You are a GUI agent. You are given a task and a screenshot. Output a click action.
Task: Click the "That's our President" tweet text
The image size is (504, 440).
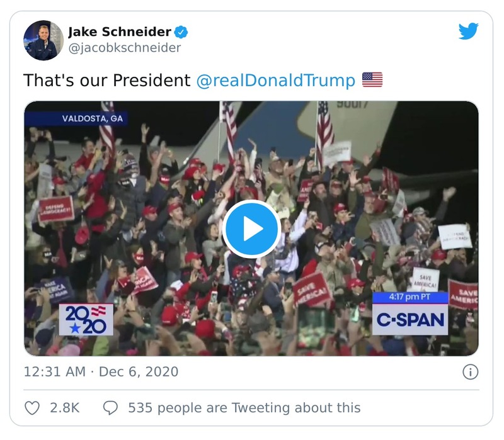[106, 81]
